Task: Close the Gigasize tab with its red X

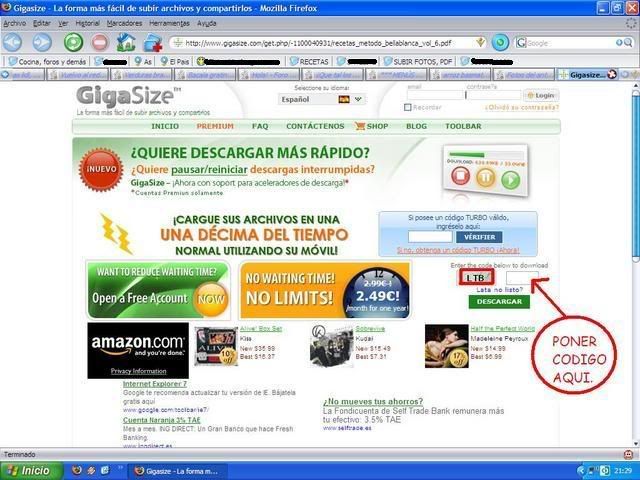Action: click(611, 75)
